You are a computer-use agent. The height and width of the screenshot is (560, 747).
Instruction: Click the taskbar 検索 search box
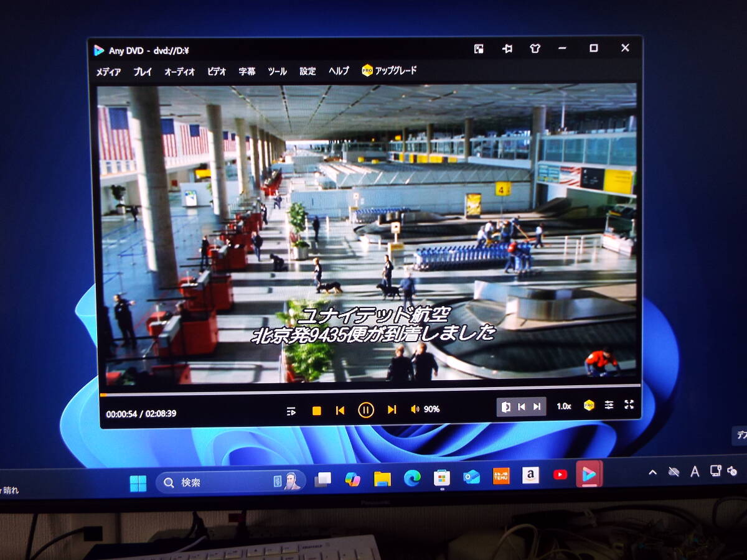[230, 482]
